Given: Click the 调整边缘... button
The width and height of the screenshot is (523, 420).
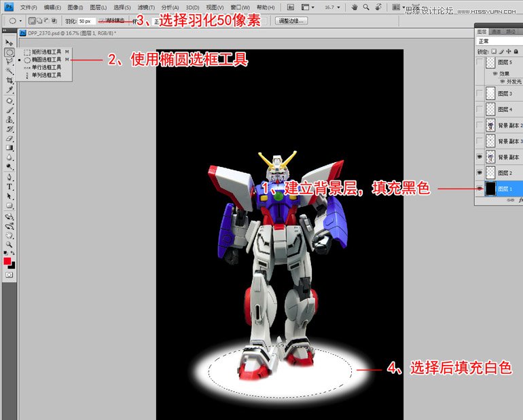Looking at the screenshot, I should [x=291, y=21].
